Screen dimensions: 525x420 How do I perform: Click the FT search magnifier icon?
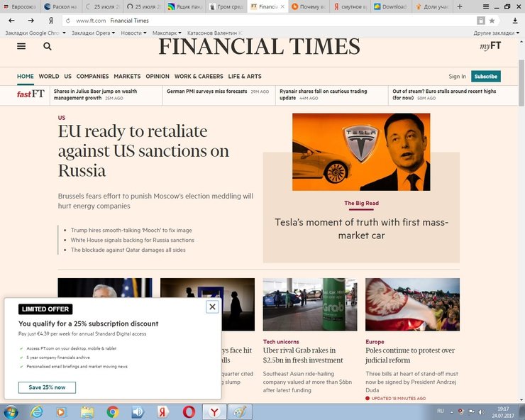(x=48, y=46)
